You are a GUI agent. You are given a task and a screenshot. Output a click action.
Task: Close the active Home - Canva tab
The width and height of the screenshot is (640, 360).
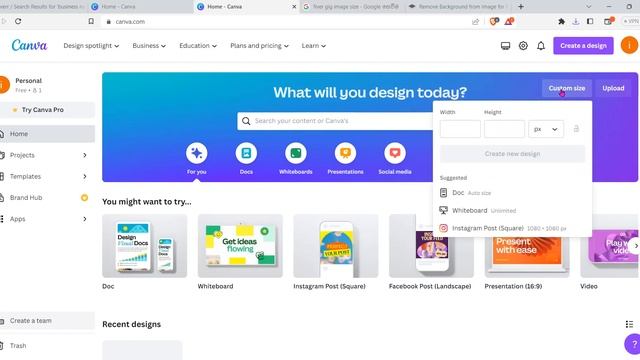[x=294, y=7]
